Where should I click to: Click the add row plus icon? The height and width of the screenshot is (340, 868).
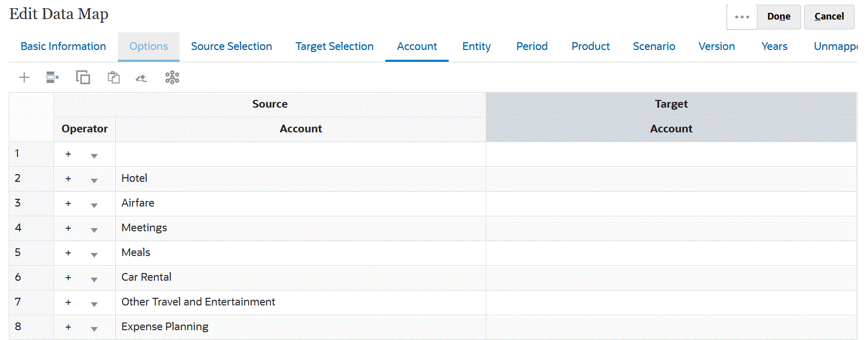pos(24,78)
